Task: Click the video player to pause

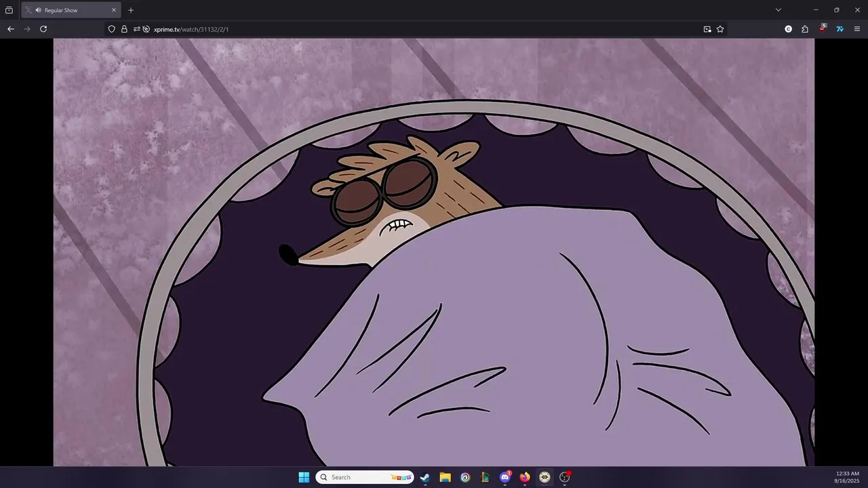Action: (x=434, y=252)
